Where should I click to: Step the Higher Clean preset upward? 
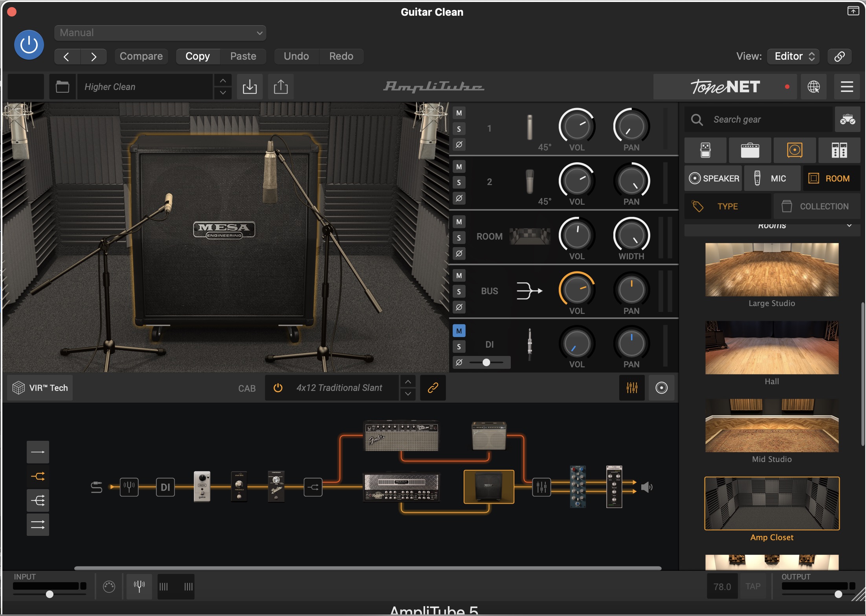pos(223,81)
